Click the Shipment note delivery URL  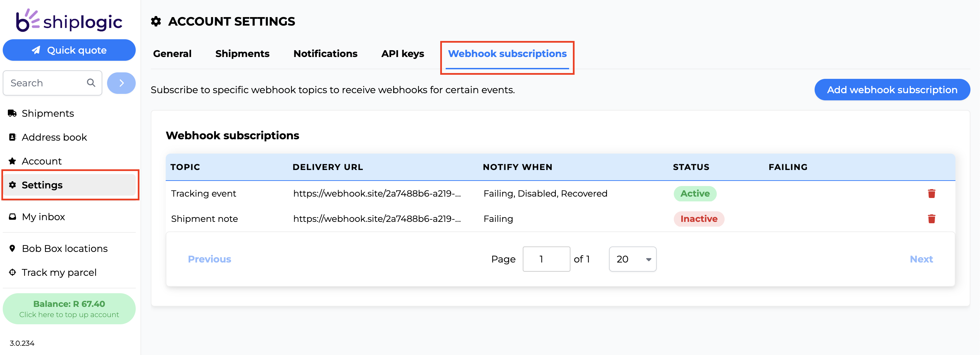coord(377,219)
